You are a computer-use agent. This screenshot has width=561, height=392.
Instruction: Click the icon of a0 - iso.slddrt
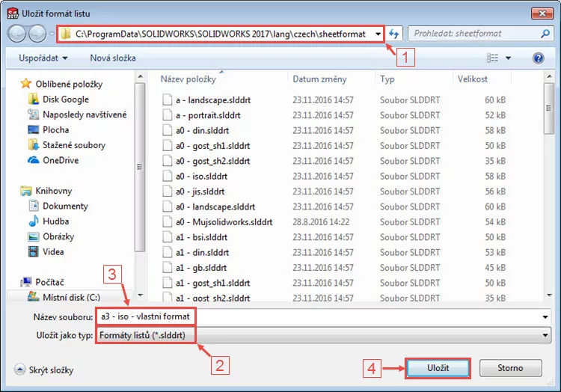[x=167, y=176]
